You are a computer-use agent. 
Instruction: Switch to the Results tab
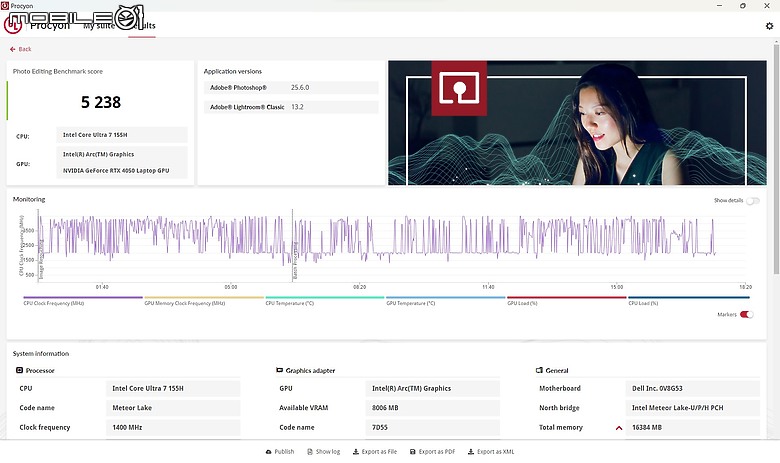(142, 26)
